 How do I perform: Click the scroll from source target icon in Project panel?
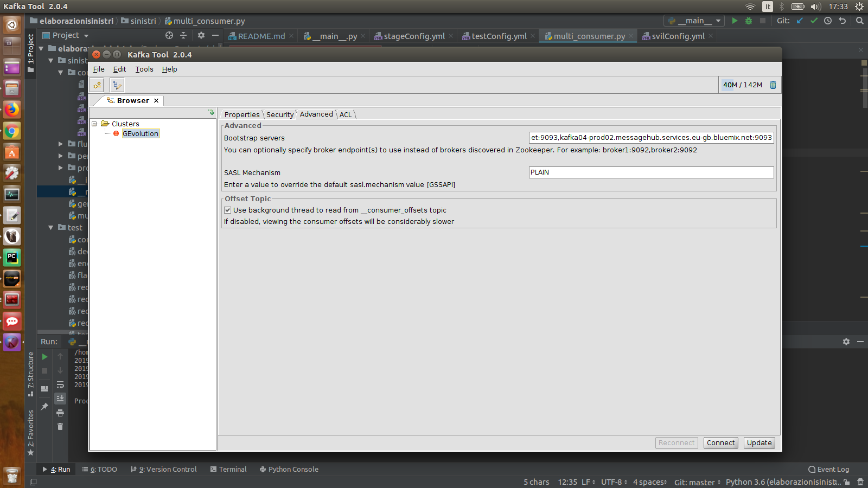tap(169, 35)
